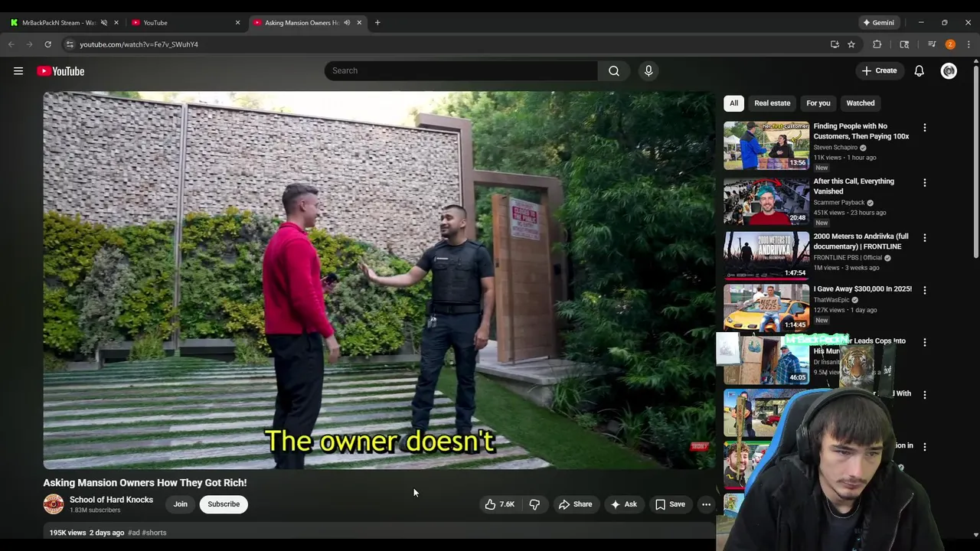This screenshot has height=551, width=980.
Task: Click Steven Schapiro channel name
Action: 835,148
